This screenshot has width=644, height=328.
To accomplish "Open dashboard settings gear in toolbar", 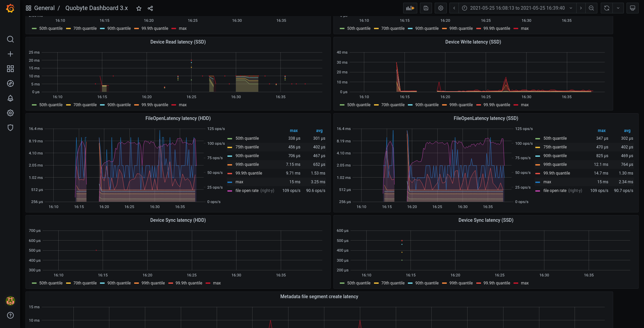I will click(441, 8).
